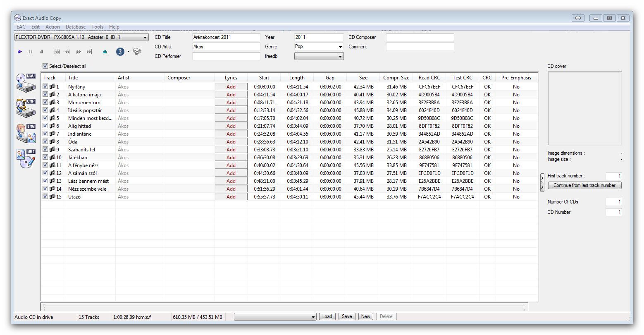Click the CD cover image box
644x335 pixels.
584,109
